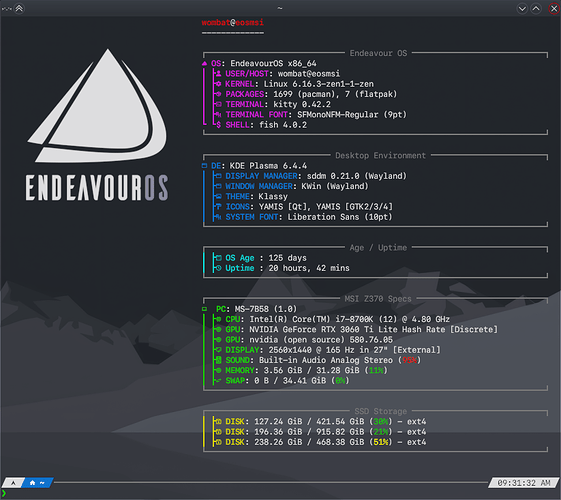Click the home icon in the prompt segment
This screenshot has width=561, height=500.
click(x=32, y=483)
